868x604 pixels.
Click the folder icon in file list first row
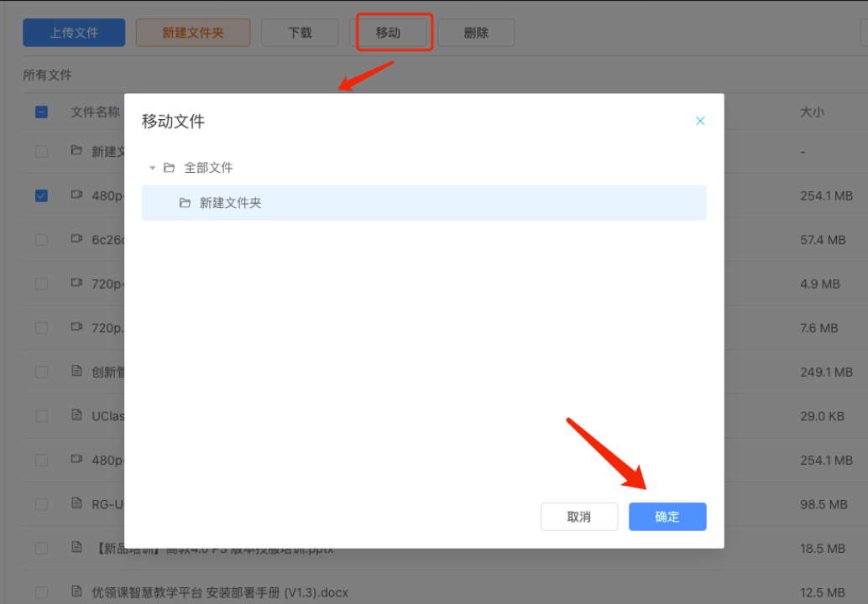point(77,150)
